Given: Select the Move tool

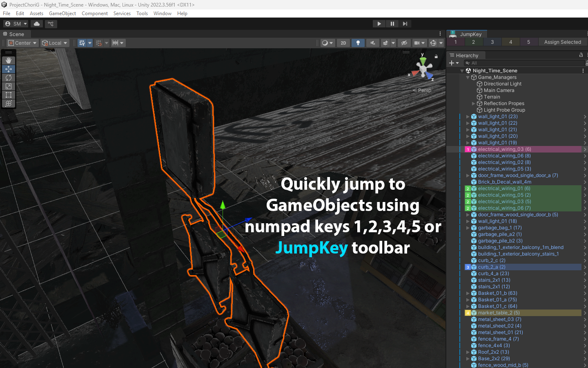Looking at the screenshot, I should tap(9, 69).
